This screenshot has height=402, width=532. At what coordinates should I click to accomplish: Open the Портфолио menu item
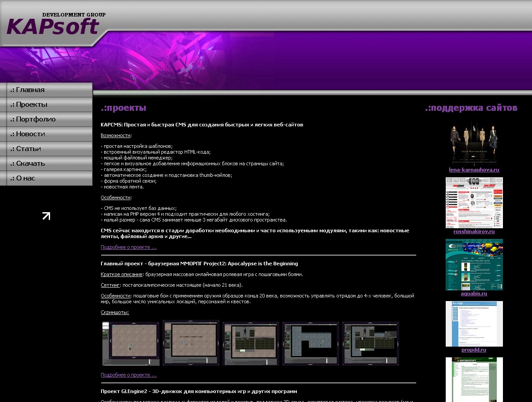coord(46,119)
